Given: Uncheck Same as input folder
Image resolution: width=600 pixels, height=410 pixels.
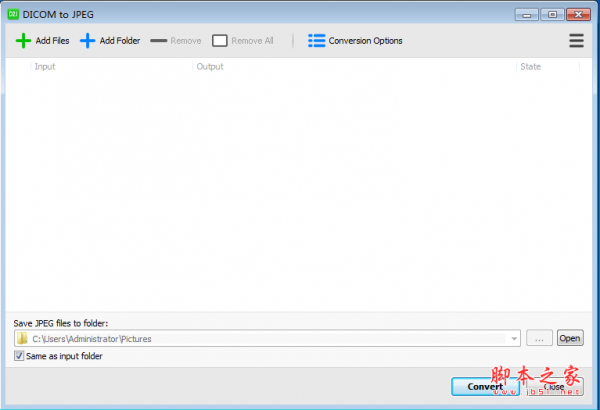Looking at the screenshot, I should coord(19,356).
